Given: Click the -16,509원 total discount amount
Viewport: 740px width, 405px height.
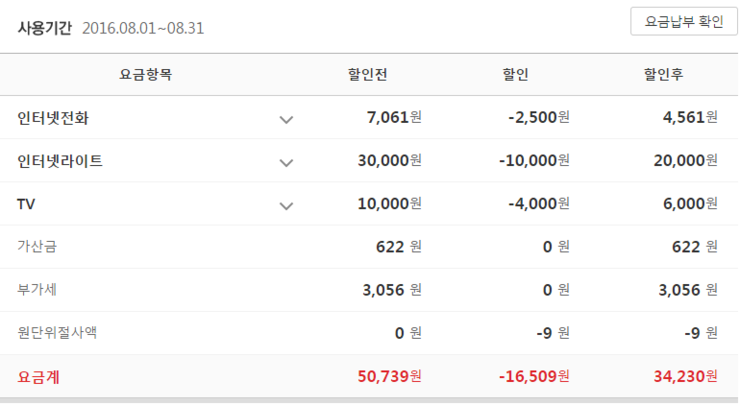Looking at the screenshot, I should (x=531, y=377).
